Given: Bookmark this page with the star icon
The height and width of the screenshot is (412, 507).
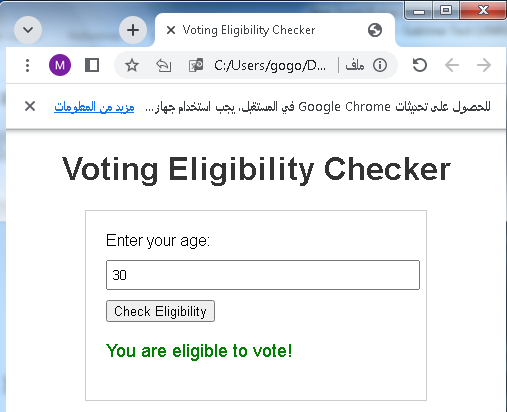Looking at the screenshot, I should click(132, 65).
